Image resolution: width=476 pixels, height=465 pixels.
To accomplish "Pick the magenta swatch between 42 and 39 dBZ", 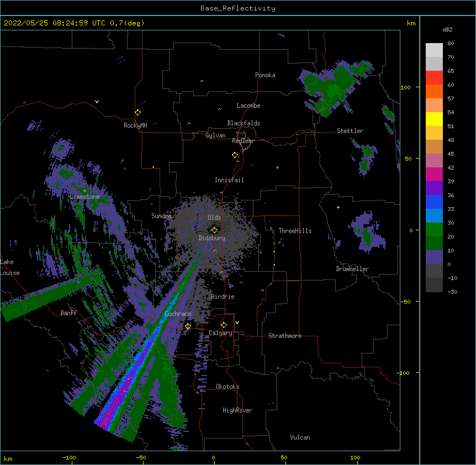I will (434, 174).
